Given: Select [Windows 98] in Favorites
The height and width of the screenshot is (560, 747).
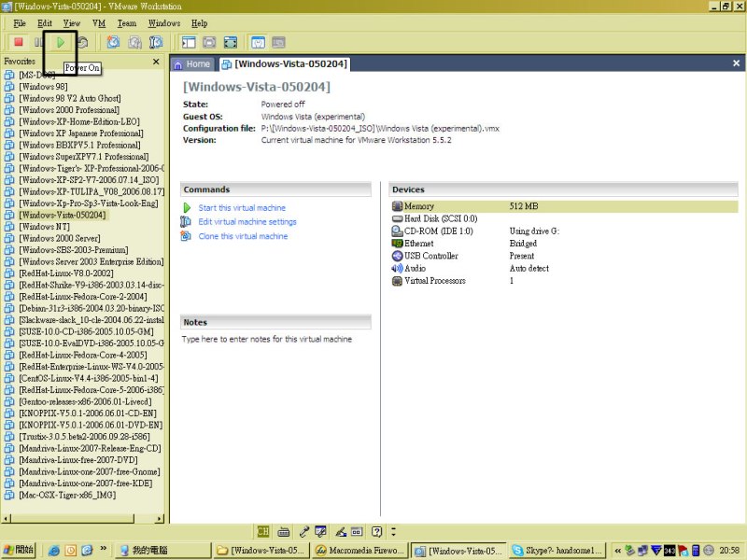Looking at the screenshot, I should [x=43, y=86].
